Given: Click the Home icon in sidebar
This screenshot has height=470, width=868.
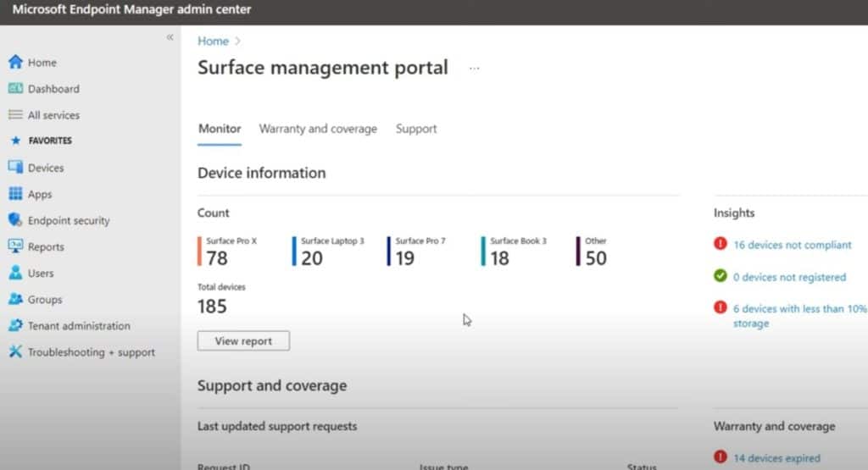Looking at the screenshot, I should [15, 62].
